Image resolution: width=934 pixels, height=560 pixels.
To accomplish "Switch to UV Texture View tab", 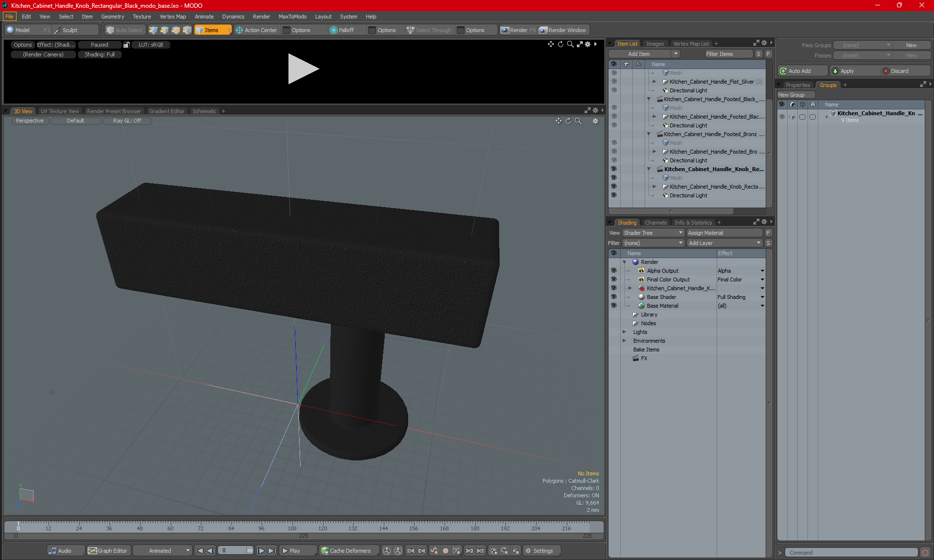I will coord(59,111).
